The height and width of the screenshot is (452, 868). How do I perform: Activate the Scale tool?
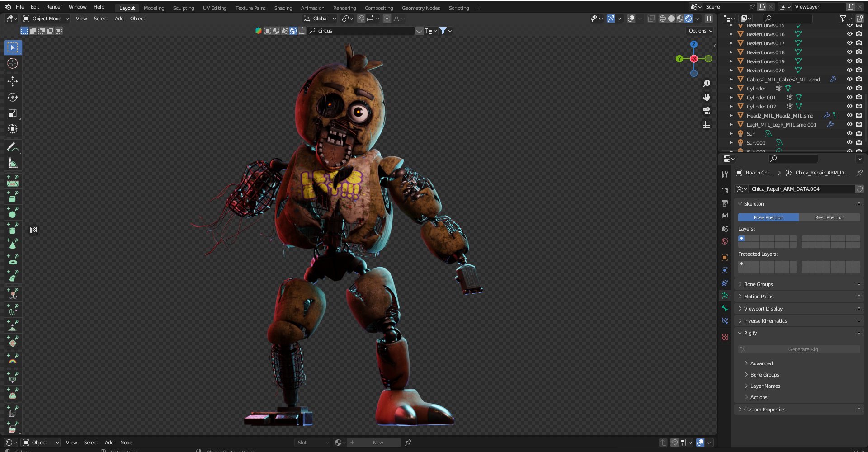[x=13, y=113]
